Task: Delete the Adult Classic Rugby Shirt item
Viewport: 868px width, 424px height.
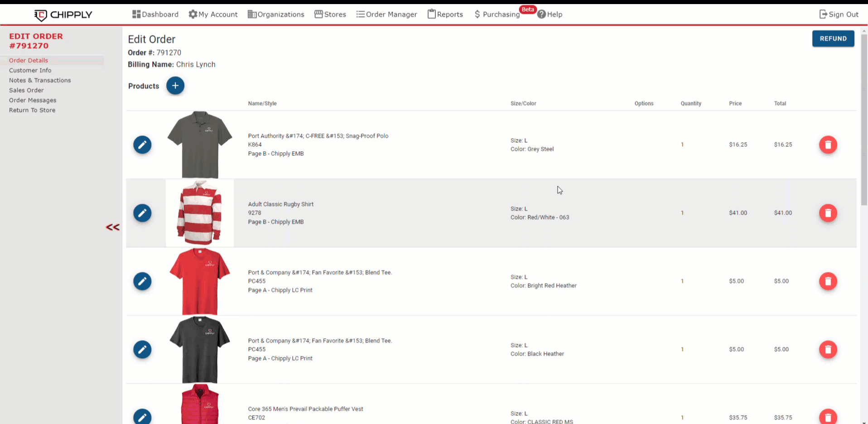Action: pyautogui.click(x=828, y=213)
